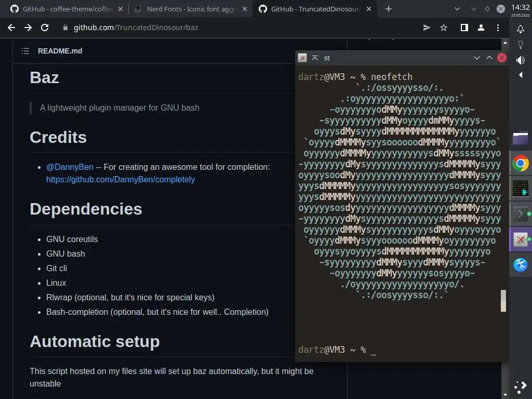Open the Chrome tab search dropdown
The image size is (532, 399).
click(x=457, y=9)
